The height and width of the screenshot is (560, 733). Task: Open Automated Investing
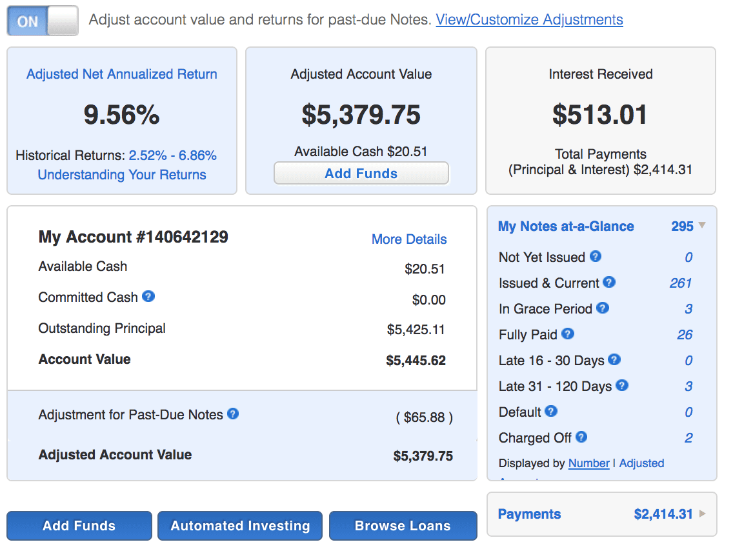point(240,525)
